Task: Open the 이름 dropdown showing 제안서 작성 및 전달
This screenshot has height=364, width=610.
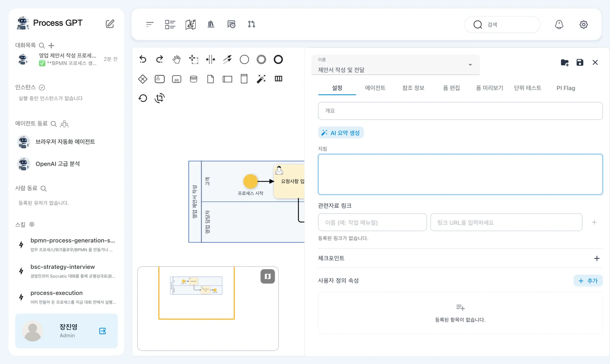Action: click(395, 65)
